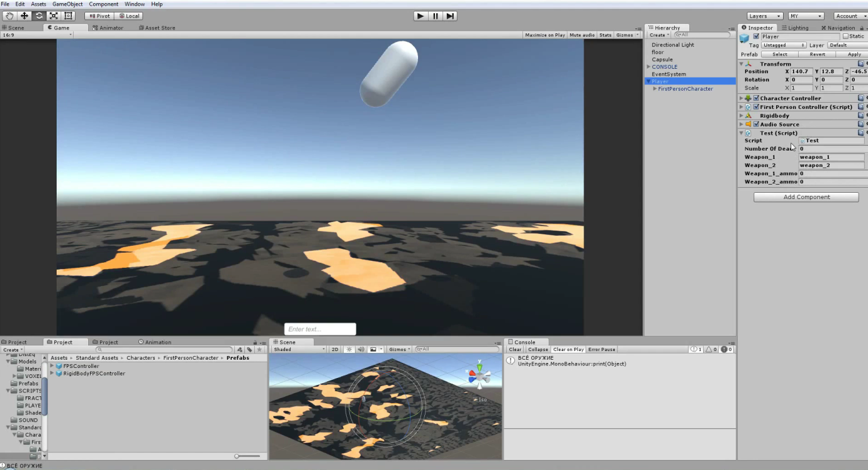Collapse the Transform component
868x470 pixels.
coord(741,64)
